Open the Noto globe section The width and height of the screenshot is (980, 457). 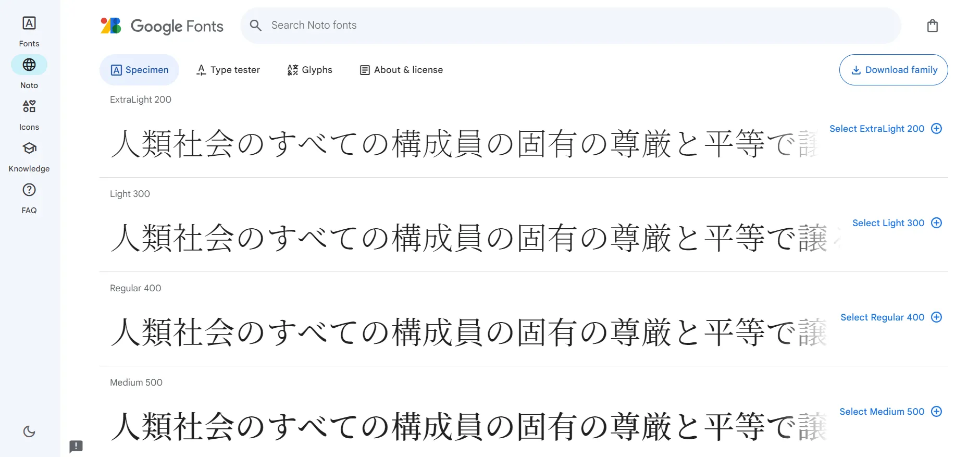tap(29, 73)
